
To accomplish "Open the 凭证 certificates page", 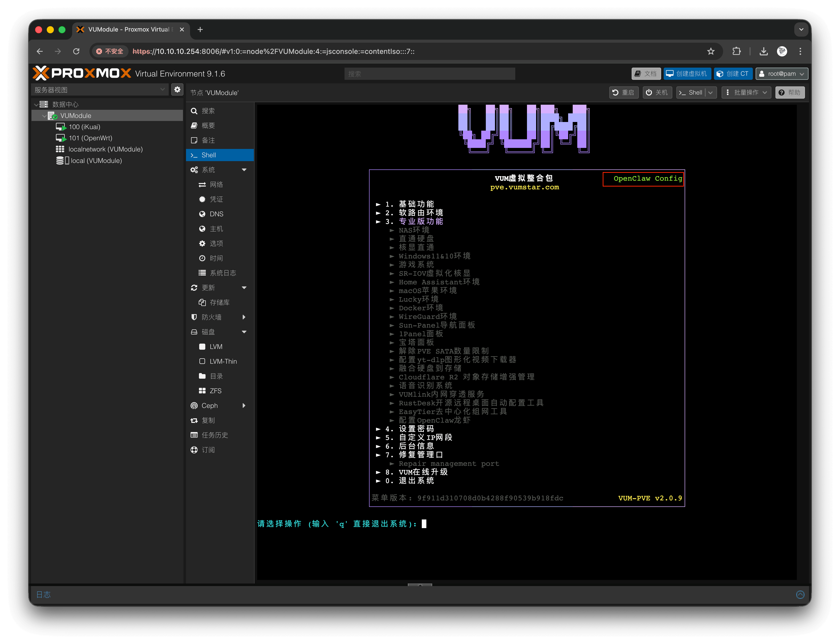I will pos(220,199).
